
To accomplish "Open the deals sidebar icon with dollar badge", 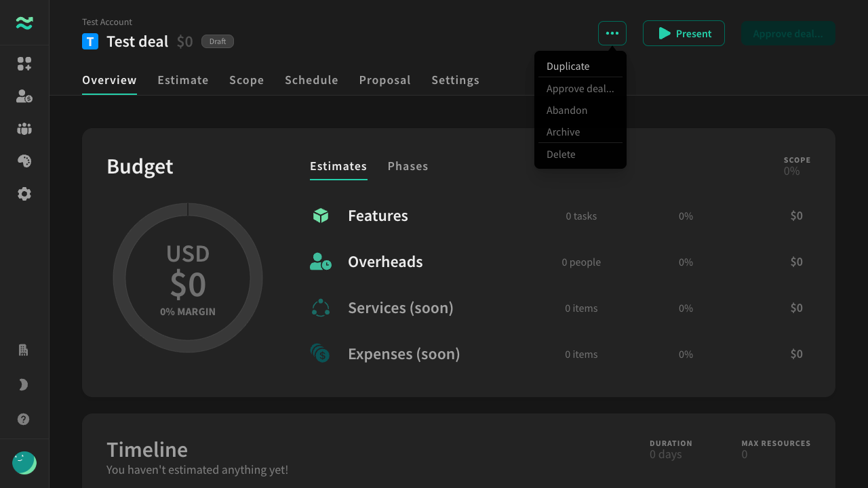I will coord(24,96).
